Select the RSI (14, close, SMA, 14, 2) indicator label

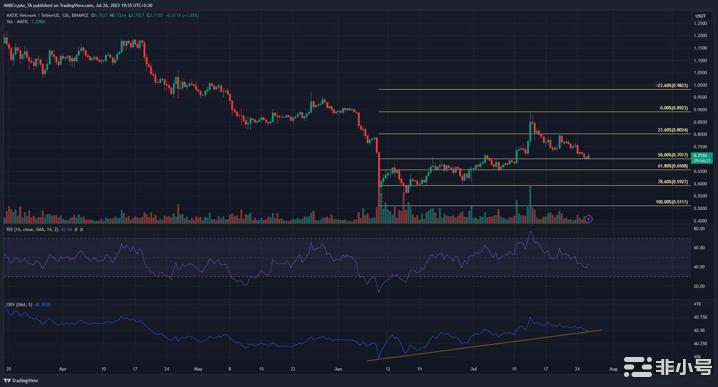[32, 229]
